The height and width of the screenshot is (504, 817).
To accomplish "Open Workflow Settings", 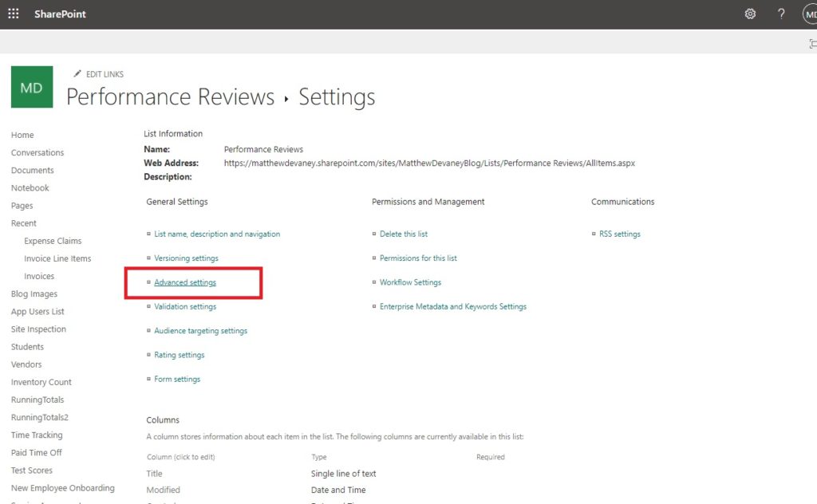I will click(410, 282).
